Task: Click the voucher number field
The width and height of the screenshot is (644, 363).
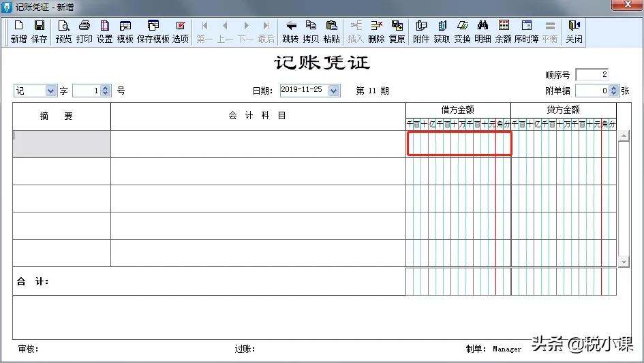Action: pos(87,91)
